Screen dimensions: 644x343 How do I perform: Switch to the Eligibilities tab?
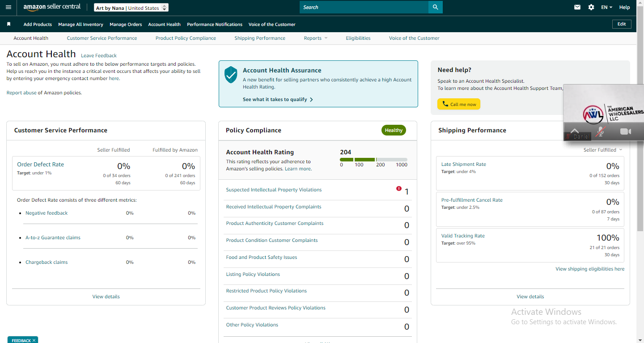click(x=358, y=38)
